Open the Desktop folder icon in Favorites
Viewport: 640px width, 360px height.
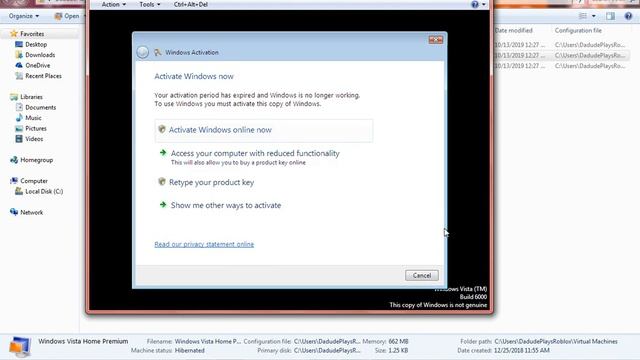pos(19,44)
